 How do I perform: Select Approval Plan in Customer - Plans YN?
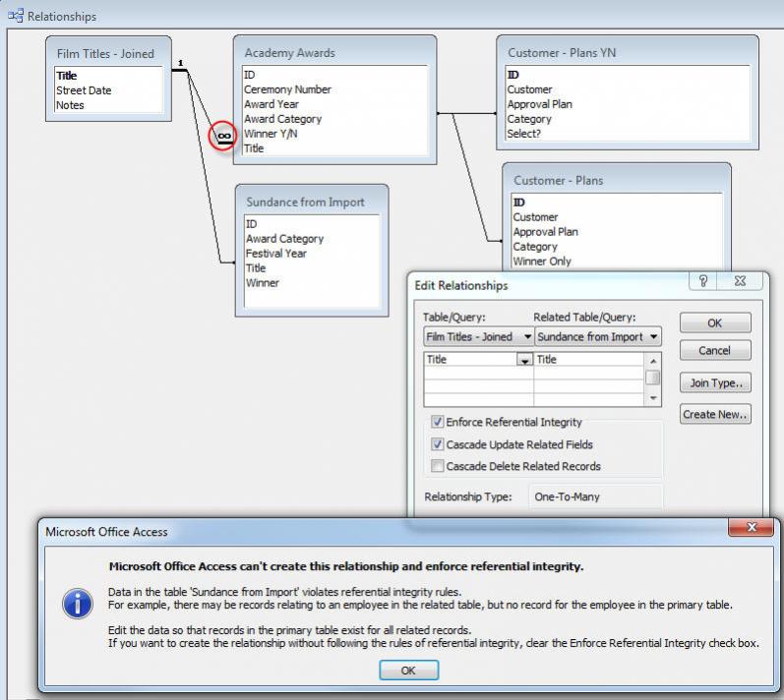coord(540,104)
